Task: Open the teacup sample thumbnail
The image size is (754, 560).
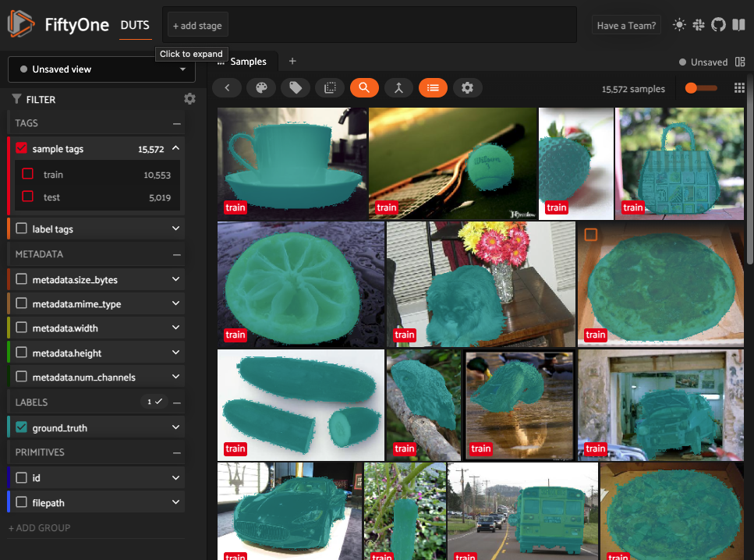Action: tap(292, 164)
